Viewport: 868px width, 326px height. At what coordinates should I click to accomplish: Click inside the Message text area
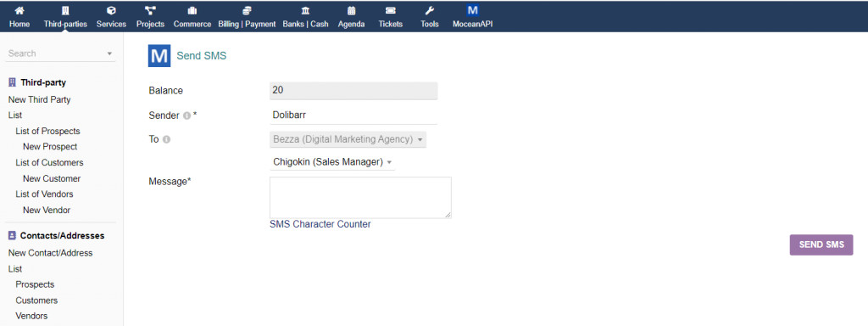tap(360, 197)
